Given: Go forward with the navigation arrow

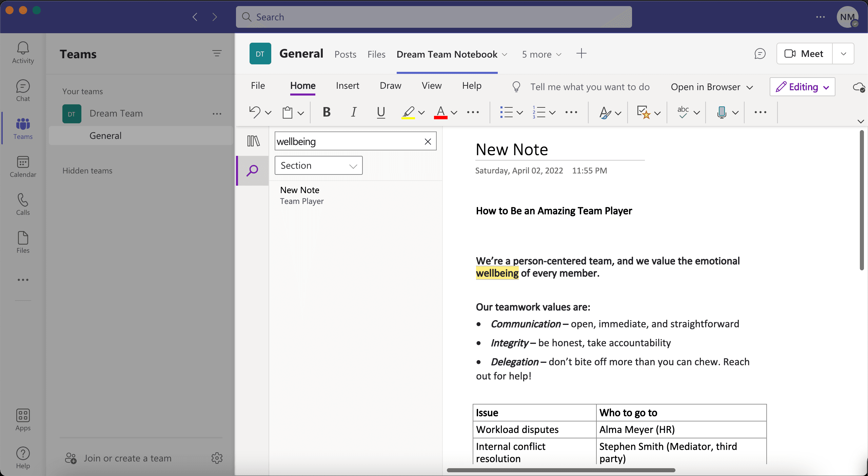Looking at the screenshot, I should point(214,17).
